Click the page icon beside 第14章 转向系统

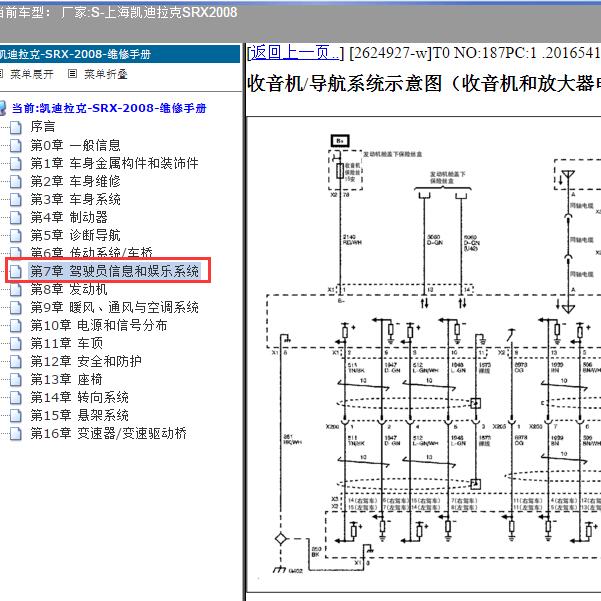[x=16, y=397]
